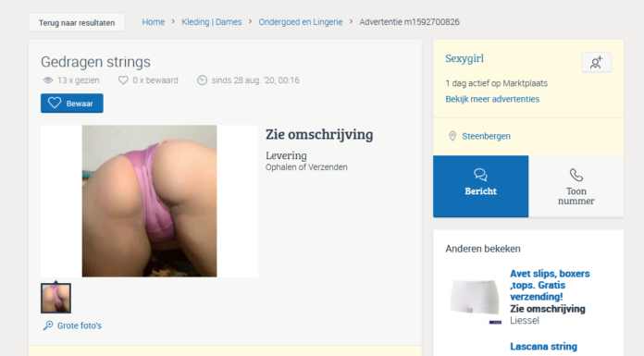Click 'Ophalen of Verzenden' text
The image size is (644, 356).
306,167
